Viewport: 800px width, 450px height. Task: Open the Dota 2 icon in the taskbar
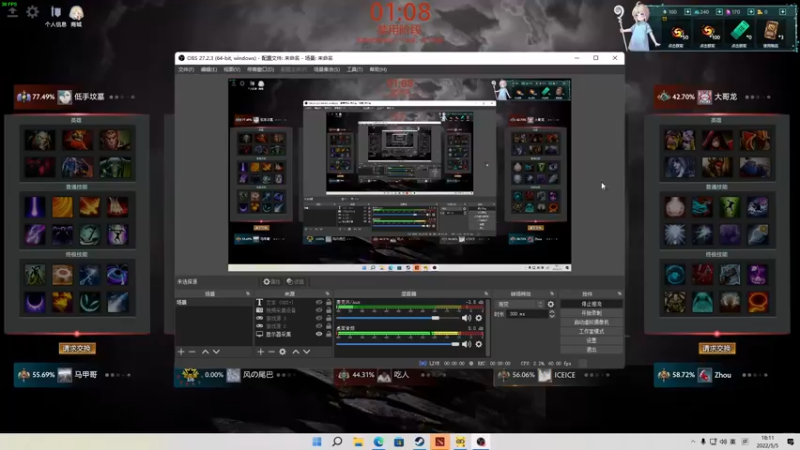(440, 442)
